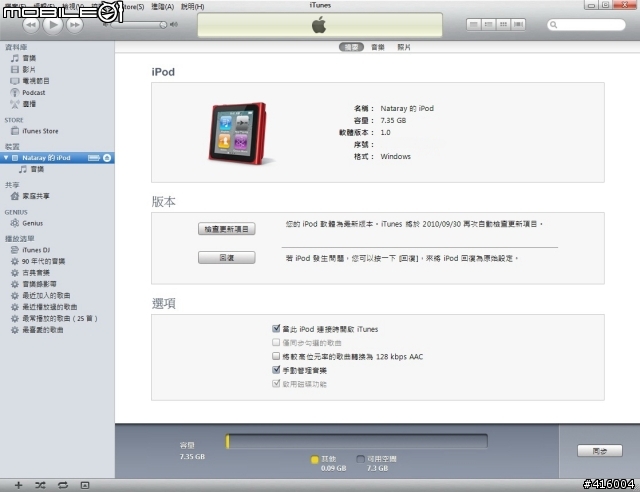Toggle shuffle mode
Screen dimensions: 640x492
click(x=40, y=485)
